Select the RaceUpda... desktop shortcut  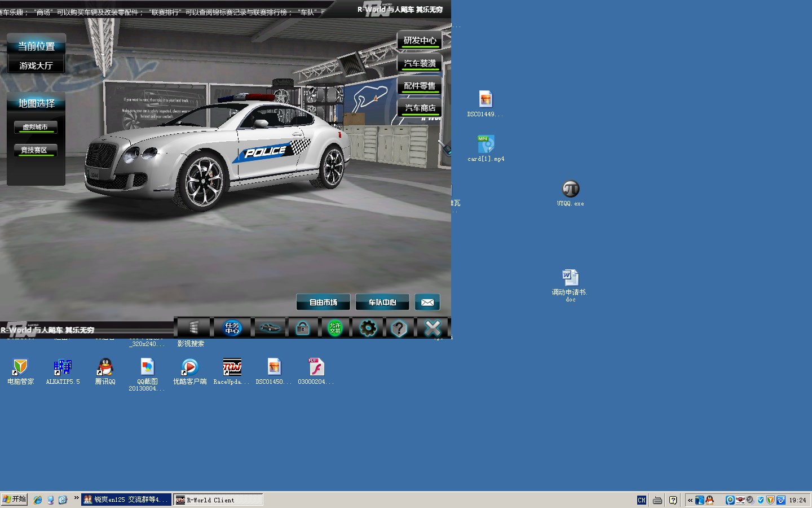[232, 371]
